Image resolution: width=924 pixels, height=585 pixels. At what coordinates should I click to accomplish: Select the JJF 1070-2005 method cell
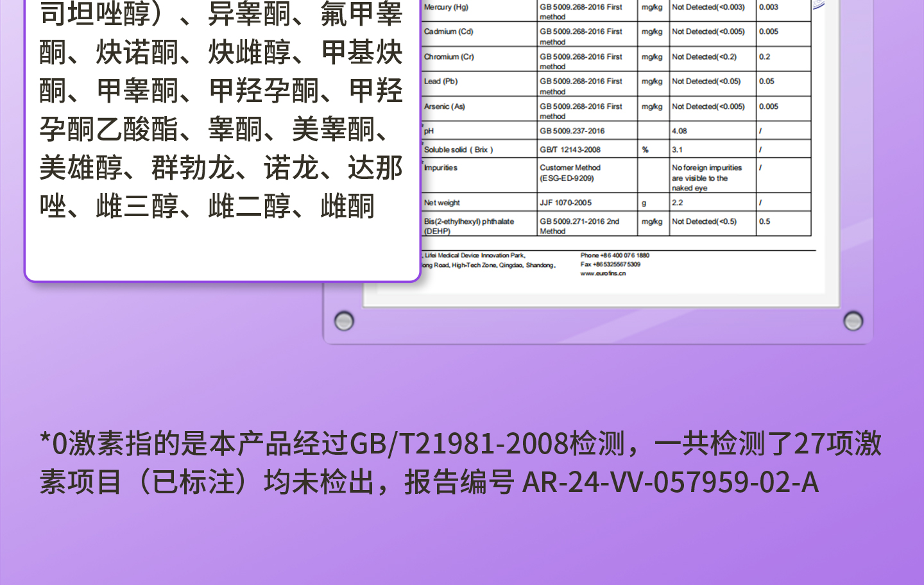pyautogui.click(x=565, y=203)
